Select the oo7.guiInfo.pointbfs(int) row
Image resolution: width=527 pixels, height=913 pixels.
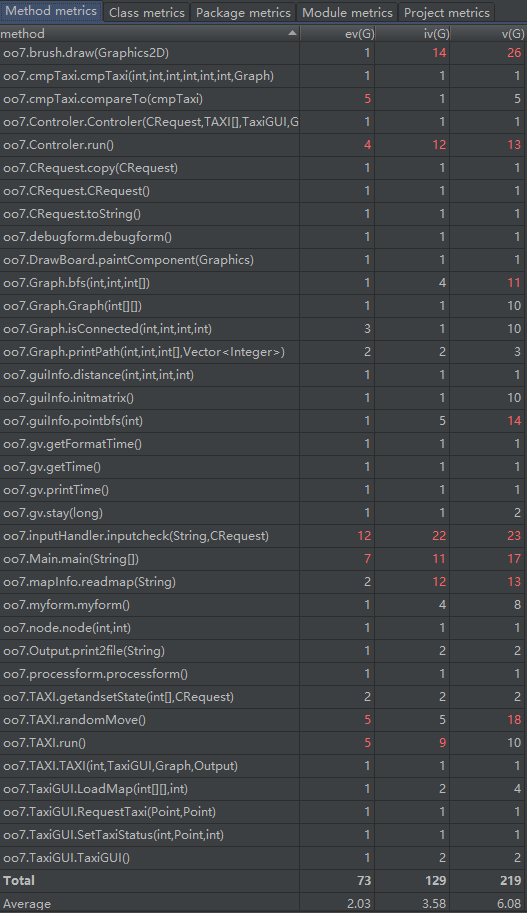[263, 421]
